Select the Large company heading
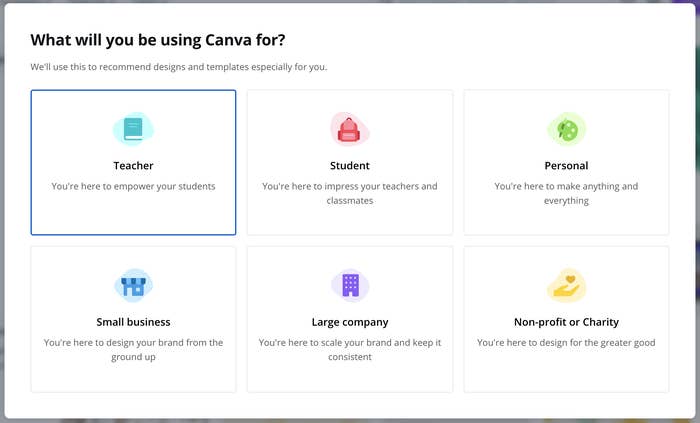Image resolution: width=700 pixels, height=423 pixels. point(350,322)
